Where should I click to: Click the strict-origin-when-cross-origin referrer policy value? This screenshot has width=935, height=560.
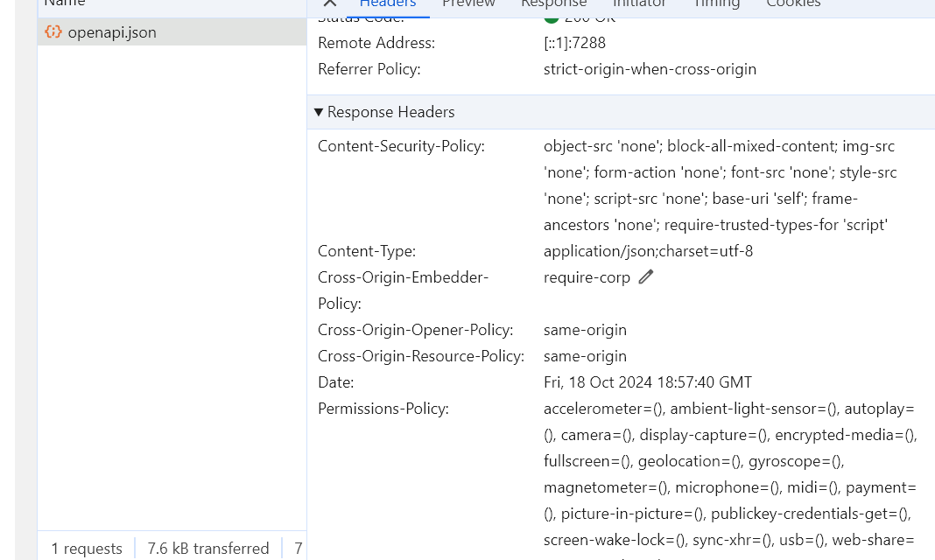click(650, 69)
